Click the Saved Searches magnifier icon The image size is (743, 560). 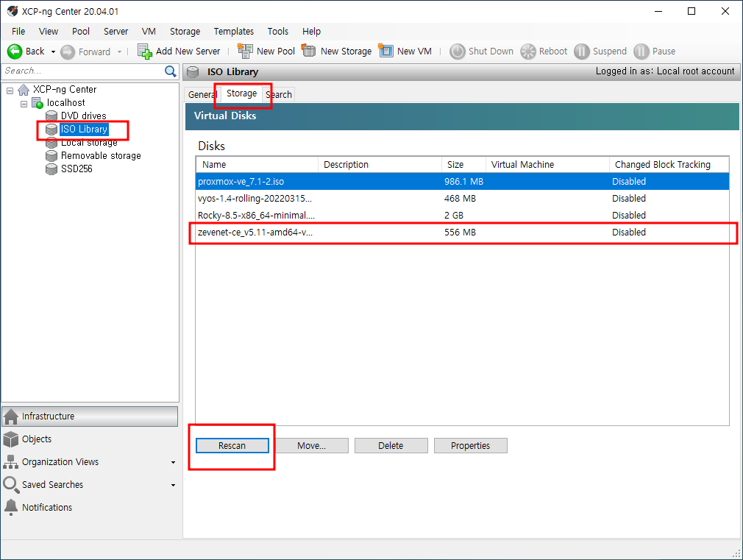[x=11, y=485]
